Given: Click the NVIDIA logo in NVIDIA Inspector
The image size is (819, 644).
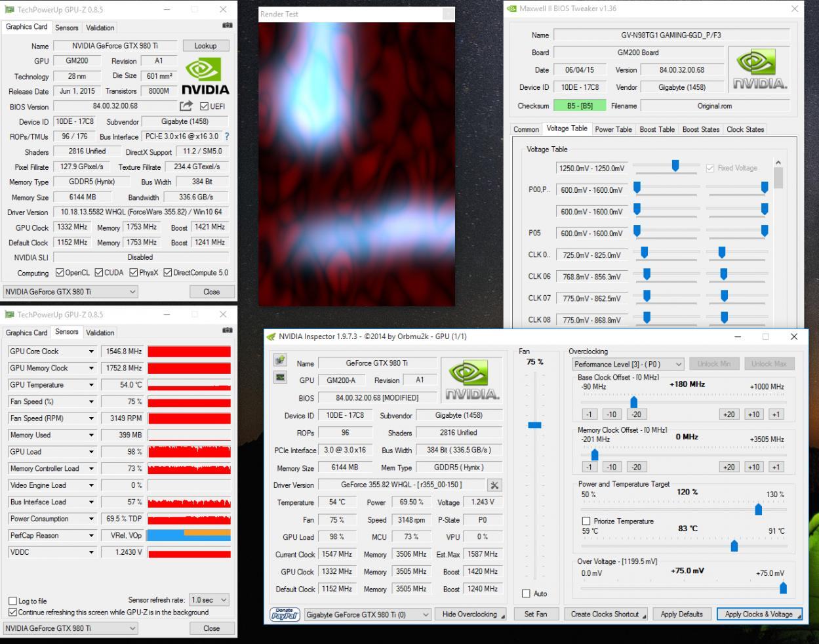Looking at the screenshot, I should pyautogui.click(x=471, y=380).
